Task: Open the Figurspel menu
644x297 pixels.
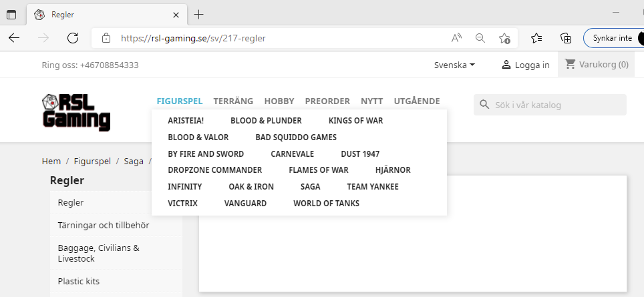Action: (180, 101)
